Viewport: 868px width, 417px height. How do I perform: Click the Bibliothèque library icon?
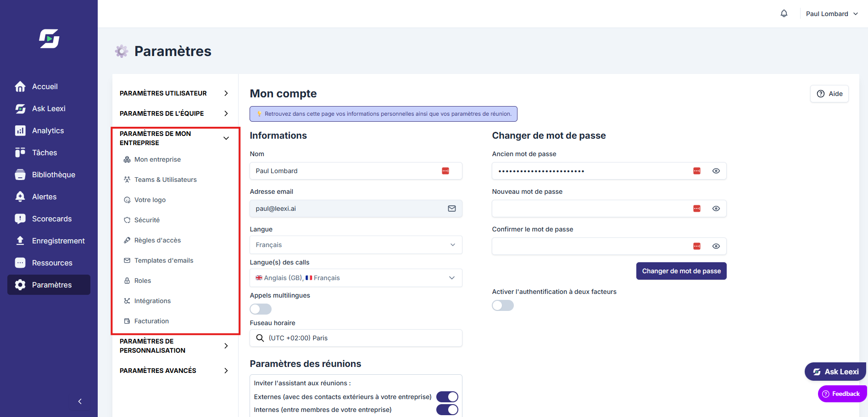(20, 175)
